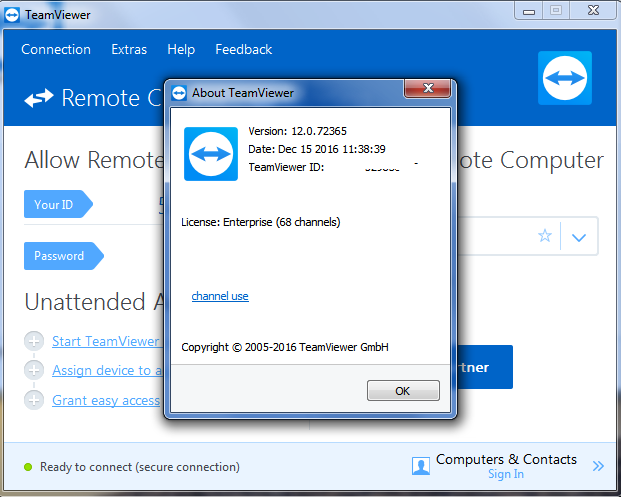Click the Your ID label tag
The image size is (621, 497).
58,204
